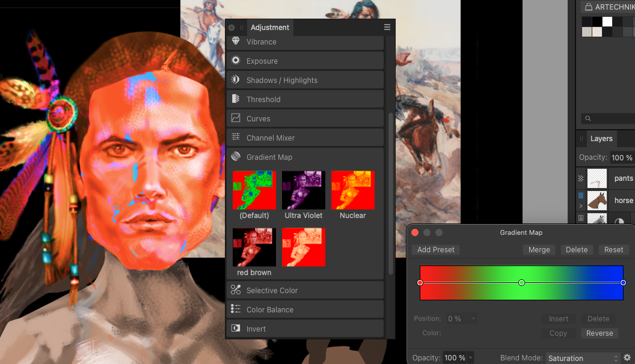Open the Adjustment panel hamburger menu
This screenshot has height=364, width=635.
coord(387,27)
